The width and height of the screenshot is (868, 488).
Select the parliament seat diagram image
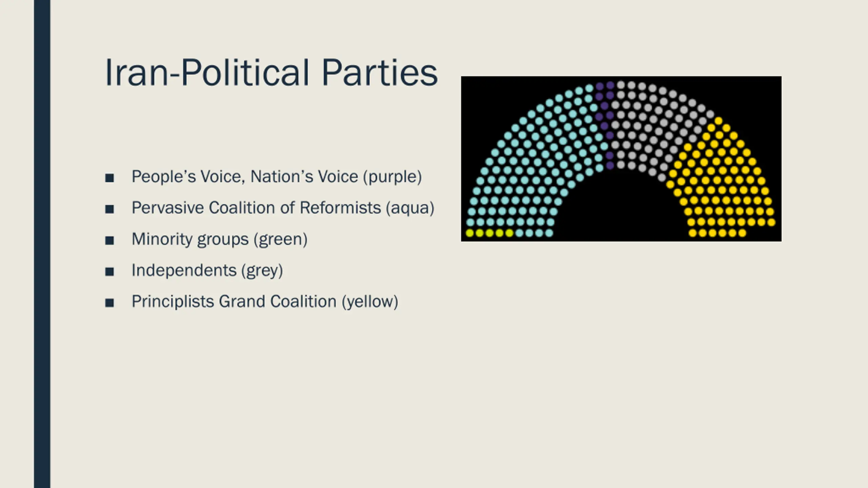[x=621, y=159]
